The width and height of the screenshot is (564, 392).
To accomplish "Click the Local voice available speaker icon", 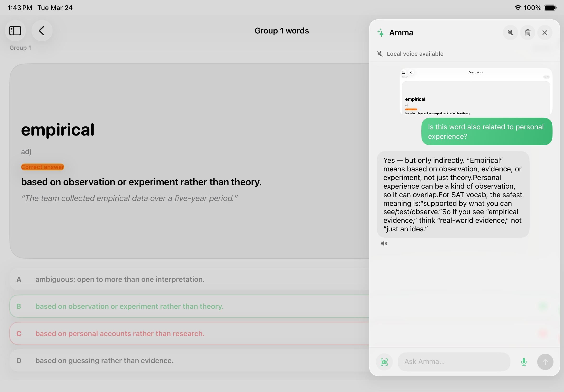I will pyautogui.click(x=380, y=54).
